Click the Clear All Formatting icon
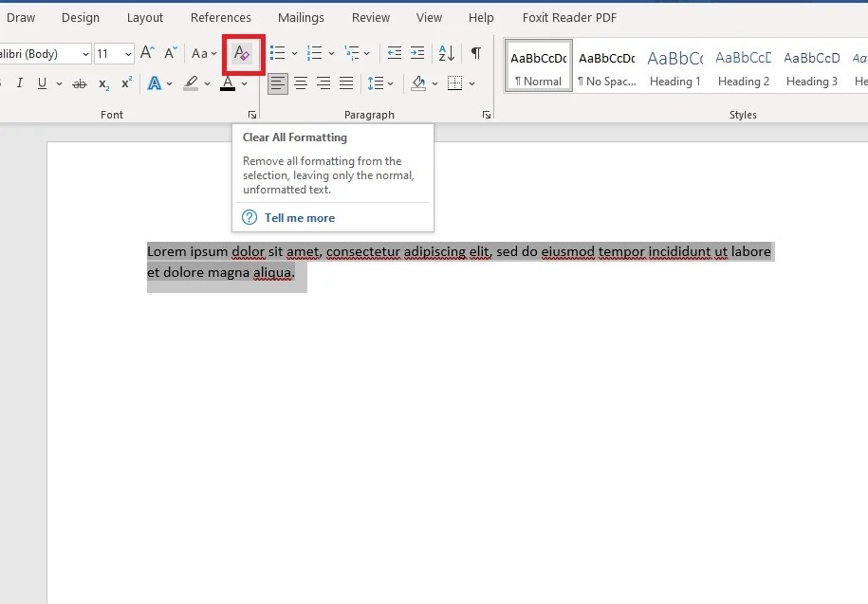The width and height of the screenshot is (868, 604). 243,54
